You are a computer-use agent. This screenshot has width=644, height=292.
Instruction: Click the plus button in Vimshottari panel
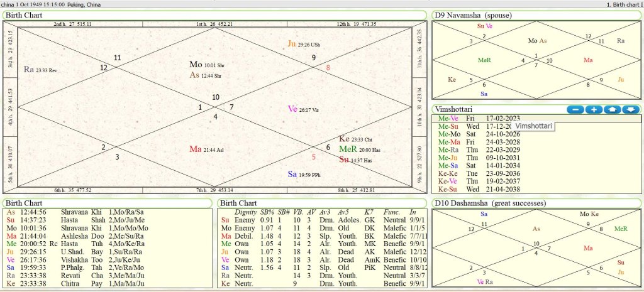tap(594, 109)
